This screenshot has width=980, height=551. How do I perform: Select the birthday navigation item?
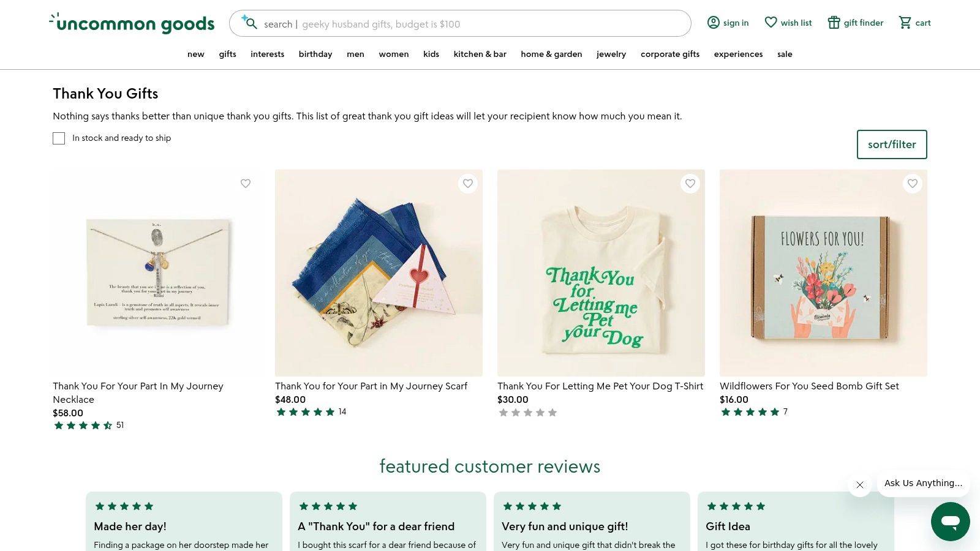(315, 54)
